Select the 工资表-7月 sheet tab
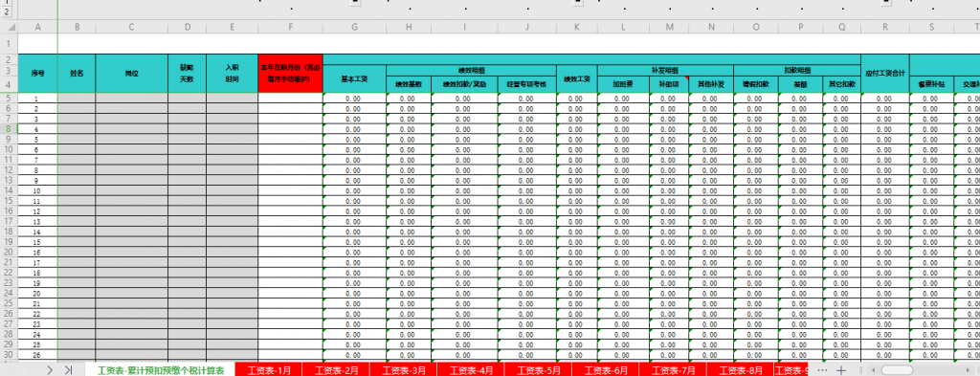This screenshot has width=980, height=376. tap(673, 369)
